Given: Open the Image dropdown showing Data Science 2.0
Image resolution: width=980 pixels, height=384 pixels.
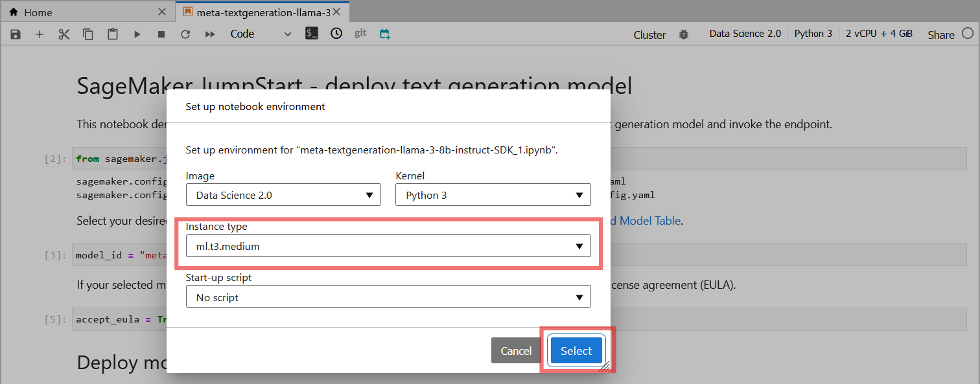Looking at the screenshot, I should point(283,195).
